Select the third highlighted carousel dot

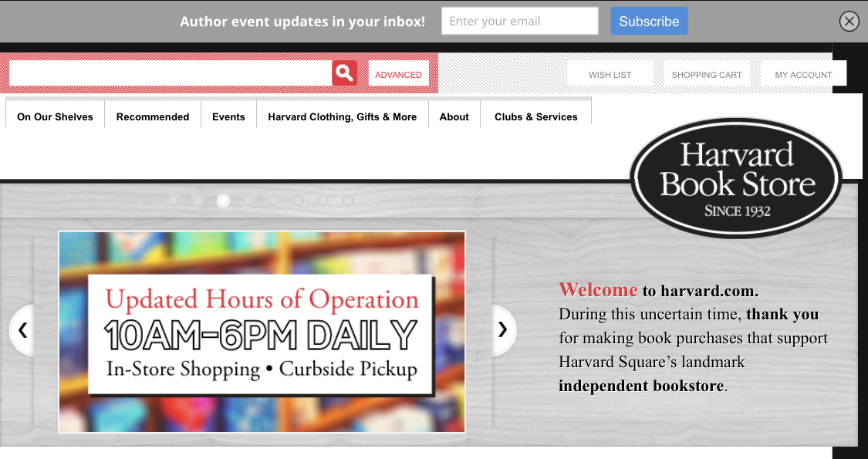[223, 201]
